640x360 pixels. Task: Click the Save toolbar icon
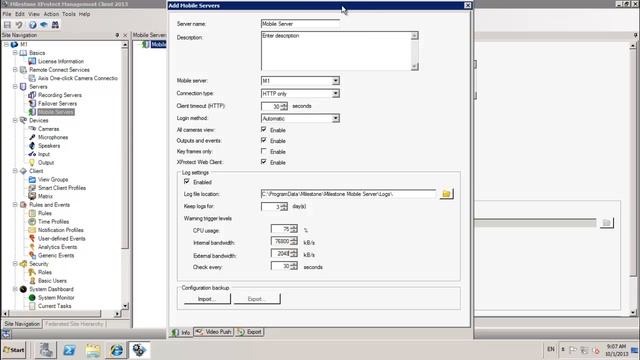pyautogui.click(x=7, y=25)
